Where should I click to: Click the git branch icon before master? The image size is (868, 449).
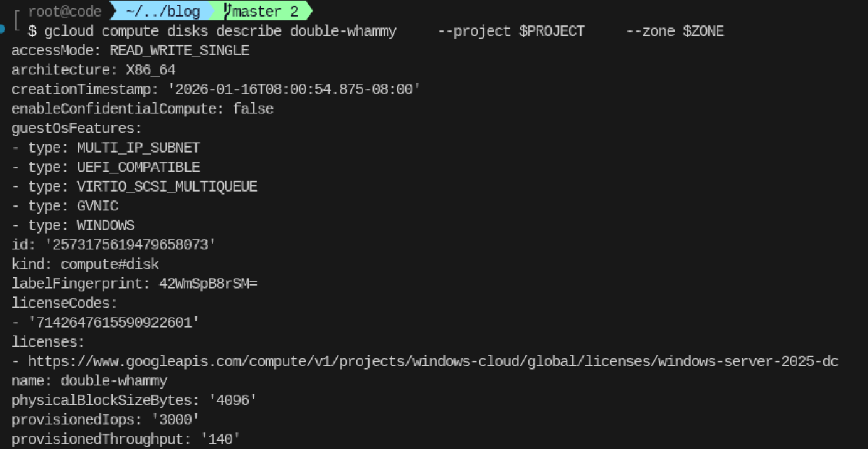(x=227, y=12)
